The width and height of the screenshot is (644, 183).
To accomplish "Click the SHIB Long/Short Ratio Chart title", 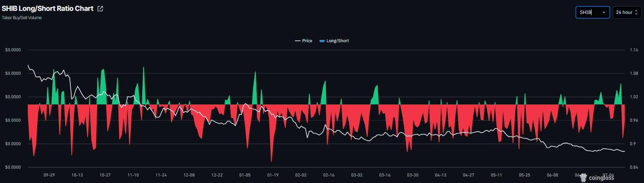I will click(x=48, y=8).
